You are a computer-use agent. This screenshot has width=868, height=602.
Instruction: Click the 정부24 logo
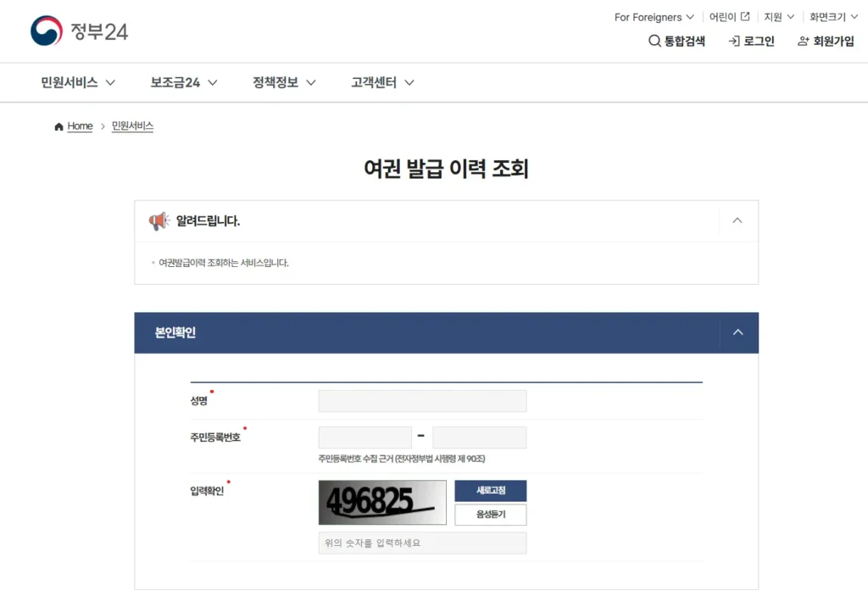[x=79, y=31]
